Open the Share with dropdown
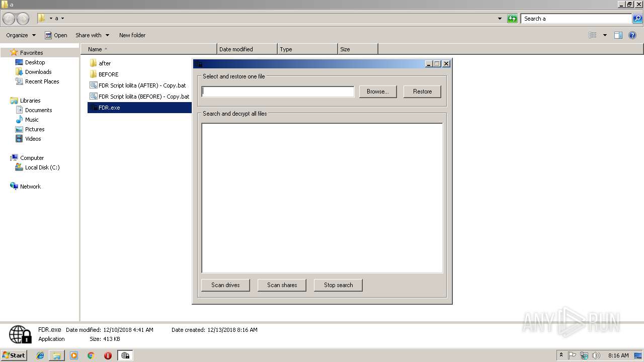The width and height of the screenshot is (644, 362). pyautogui.click(x=92, y=35)
